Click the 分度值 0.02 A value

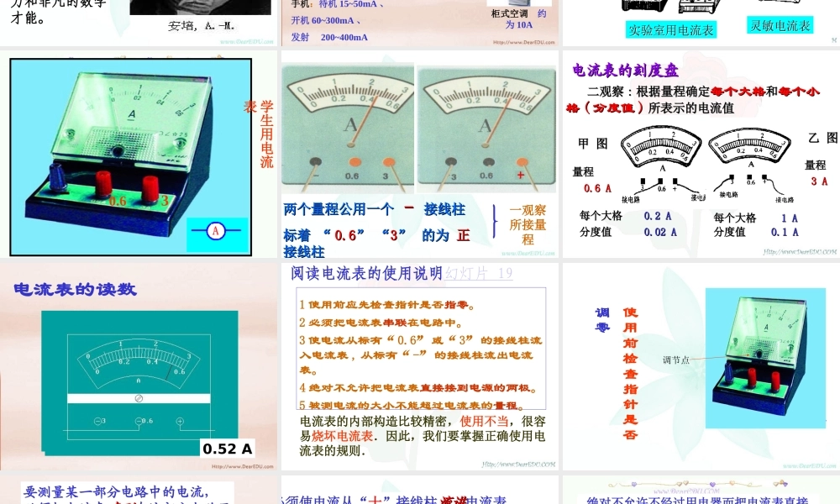(660, 232)
